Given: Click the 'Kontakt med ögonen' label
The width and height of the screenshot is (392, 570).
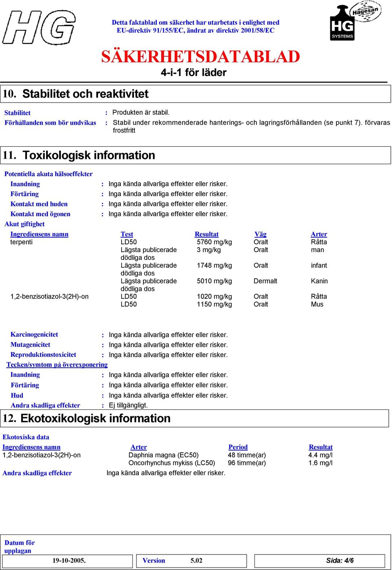Looking at the screenshot, I should pos(40,214).
